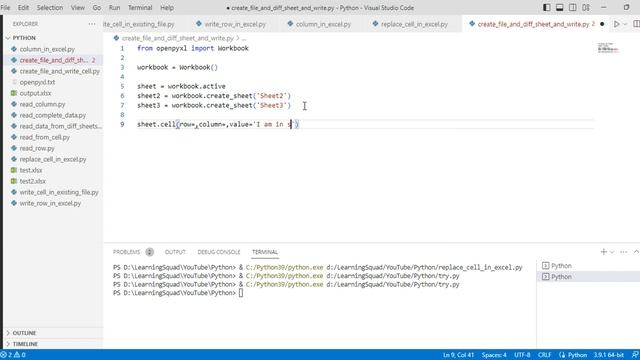This screenshot has width=640, height=360.
Task: Open column_in_excel.py in the Explorer
Action: click(x=47, y=49)
